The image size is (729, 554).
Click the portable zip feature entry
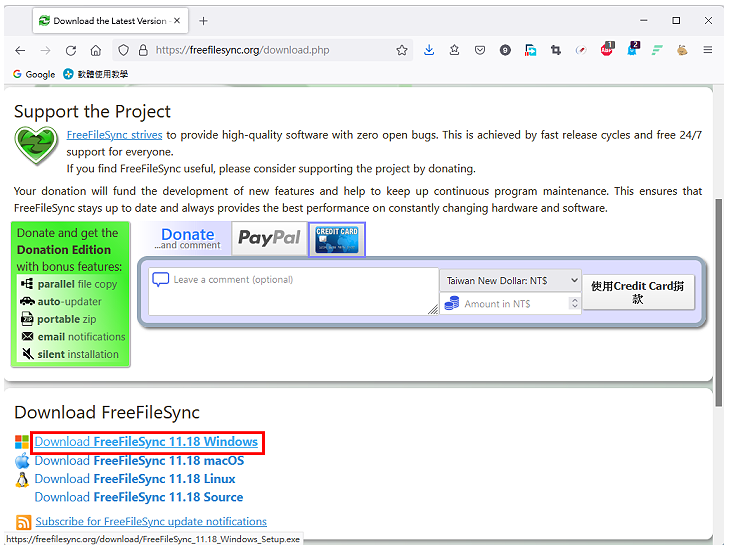(x=59, y=319)
